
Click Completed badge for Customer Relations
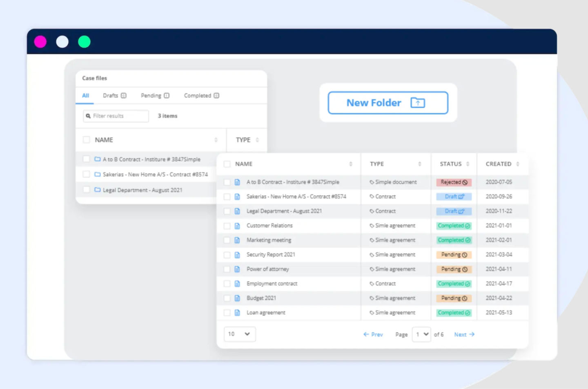[x=454, y=226]
